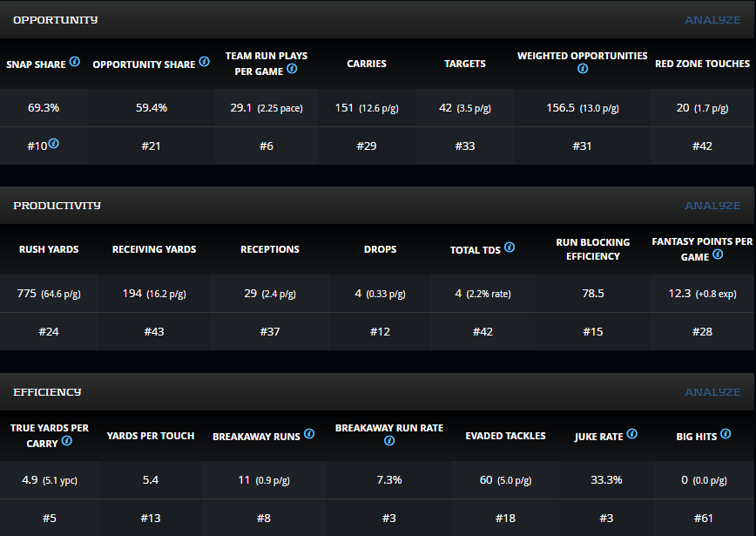Click info icon beside Total TDs
756x536 pixels.
510,248
